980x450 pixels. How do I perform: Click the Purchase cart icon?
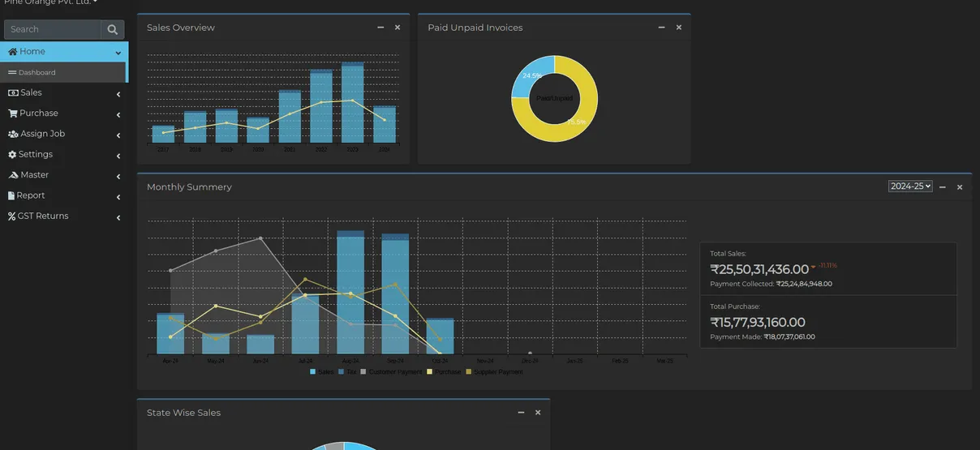(x=12, y=114)
